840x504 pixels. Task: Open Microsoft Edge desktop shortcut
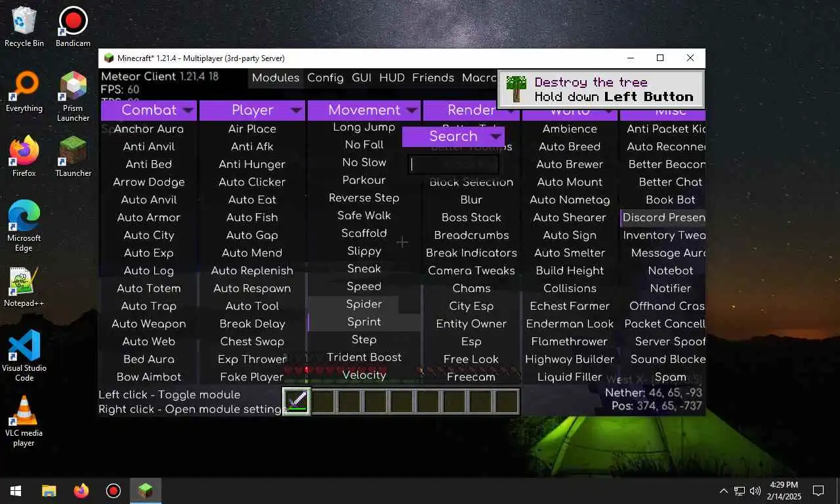click(24, 226)
